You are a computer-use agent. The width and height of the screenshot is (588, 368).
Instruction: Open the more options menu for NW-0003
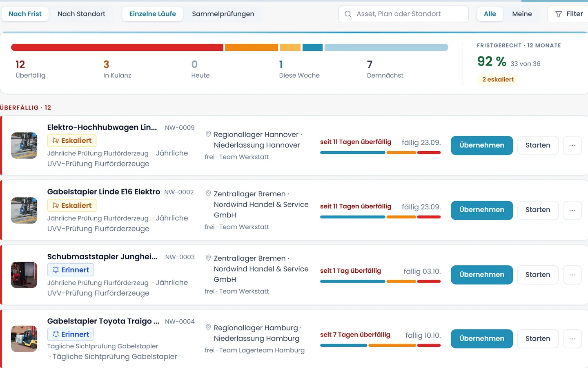click(x=572, y=275)
